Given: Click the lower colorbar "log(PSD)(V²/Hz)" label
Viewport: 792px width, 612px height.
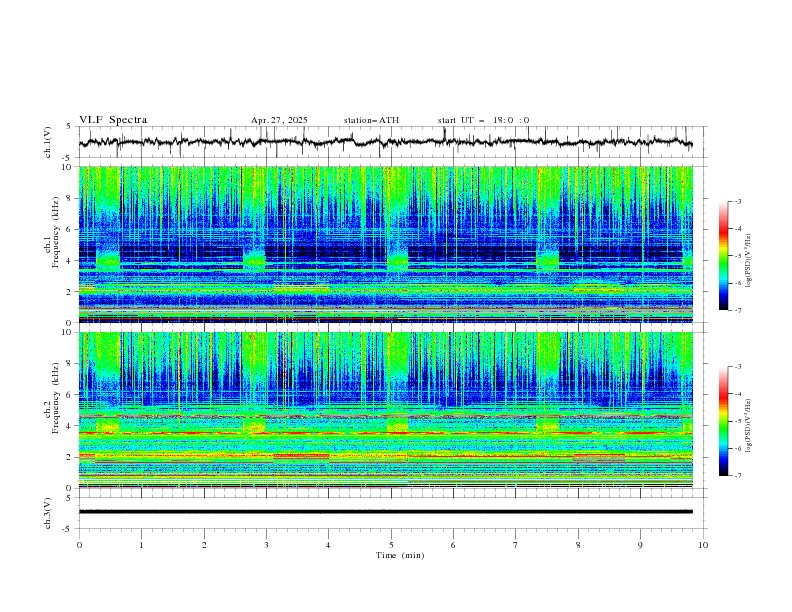Looking at the screenshot, I should pyautogui.click(x=749, y=426).
